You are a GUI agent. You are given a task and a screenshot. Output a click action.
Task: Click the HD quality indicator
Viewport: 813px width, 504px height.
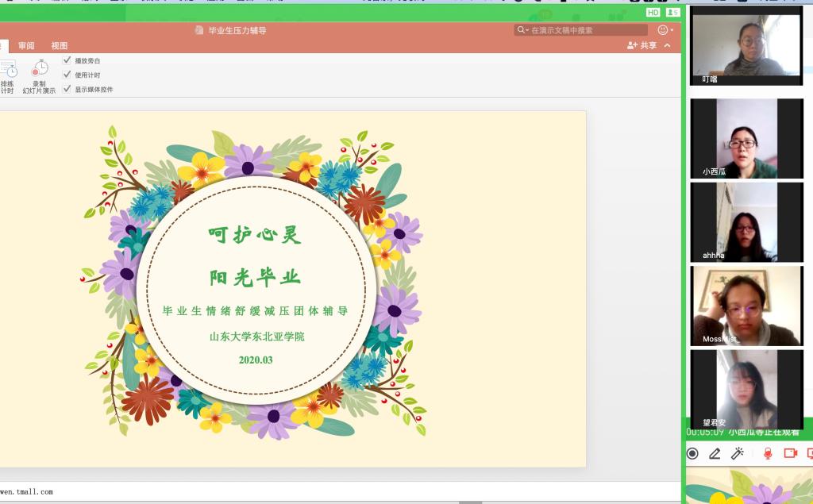point(653,13)
